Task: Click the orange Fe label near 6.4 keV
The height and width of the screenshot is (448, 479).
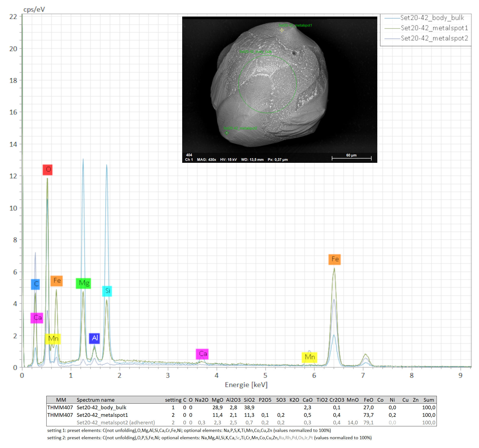Action: point(335,259)
